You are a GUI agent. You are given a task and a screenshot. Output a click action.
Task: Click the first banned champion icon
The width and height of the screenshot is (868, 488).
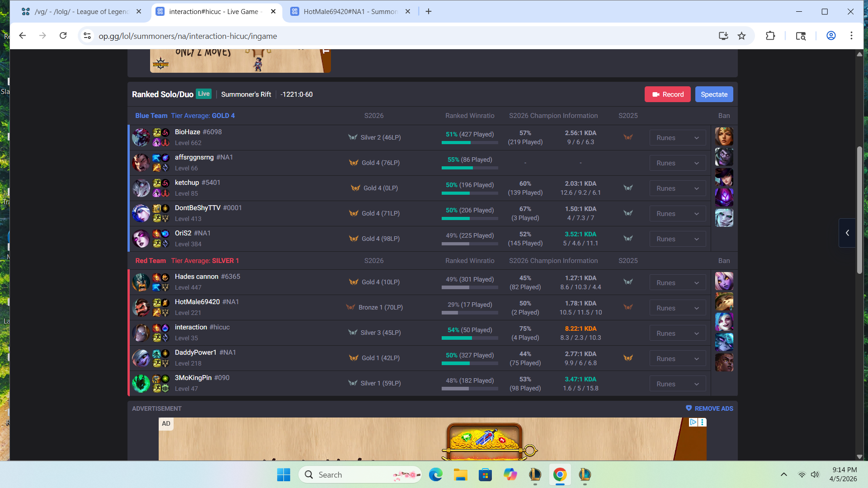point(724,136)
